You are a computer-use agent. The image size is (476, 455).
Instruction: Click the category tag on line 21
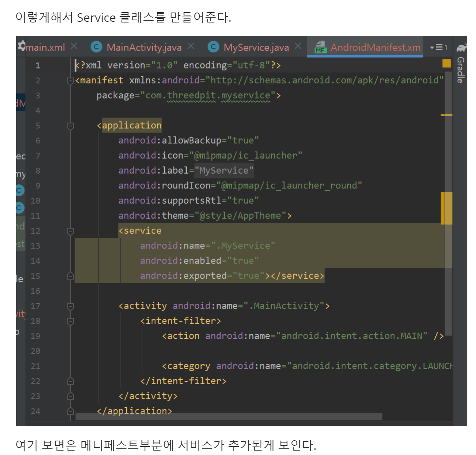[x=186, y=366]
